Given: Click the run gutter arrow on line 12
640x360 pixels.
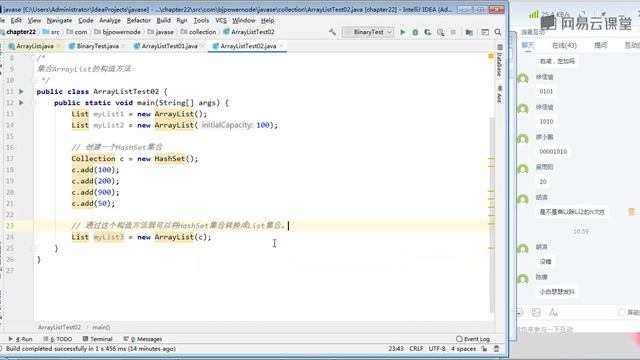Looking at the screenshot, I should tap(21, 103).
